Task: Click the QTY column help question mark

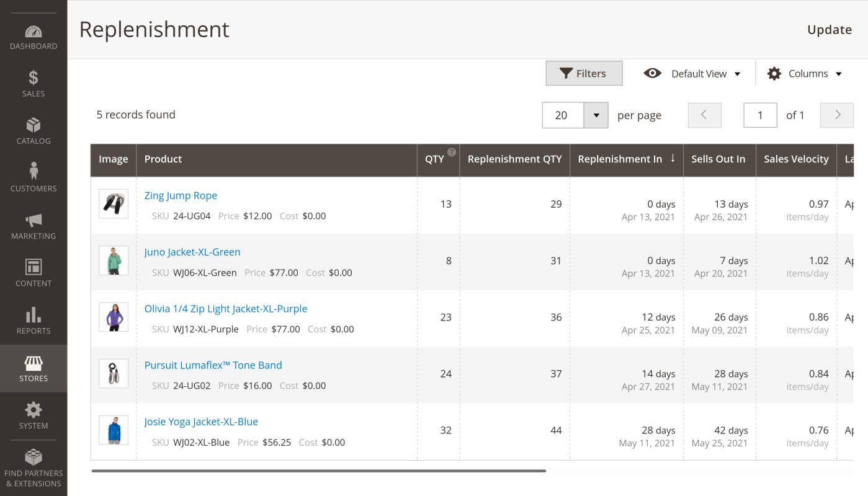Action: 452,152
